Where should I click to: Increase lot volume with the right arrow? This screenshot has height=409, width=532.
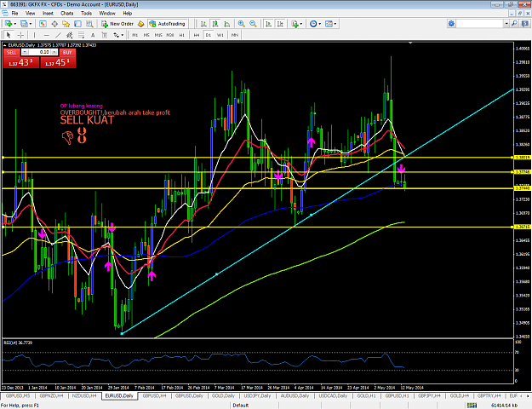pos(54,52)
